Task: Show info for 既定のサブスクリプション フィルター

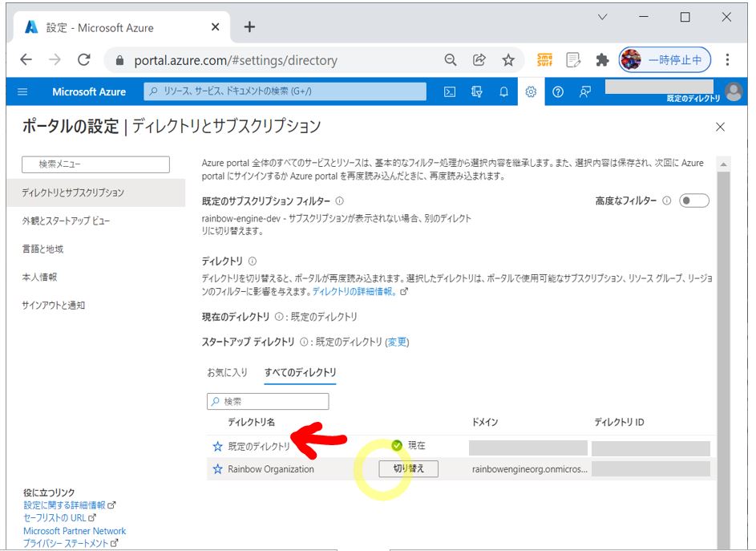Action: (x=339, y=201)
